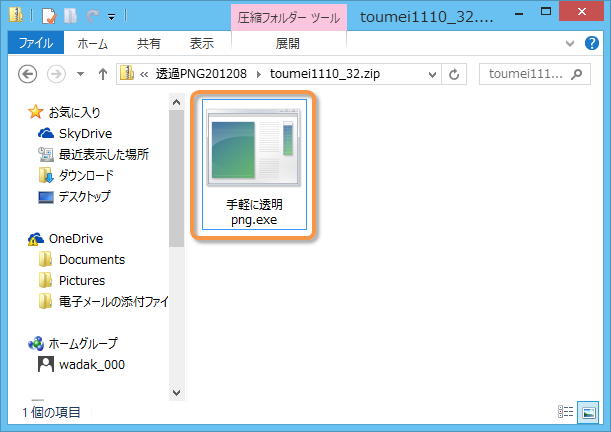This screenshot has height=432, width=611.
Task: Click the Properties icon in quick access toolbar
Action: coord(49,17)
